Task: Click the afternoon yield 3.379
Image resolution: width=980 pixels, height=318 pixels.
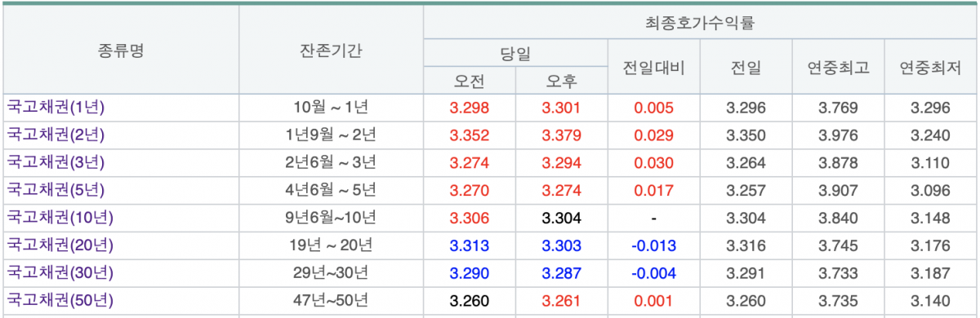Action: 562,135
